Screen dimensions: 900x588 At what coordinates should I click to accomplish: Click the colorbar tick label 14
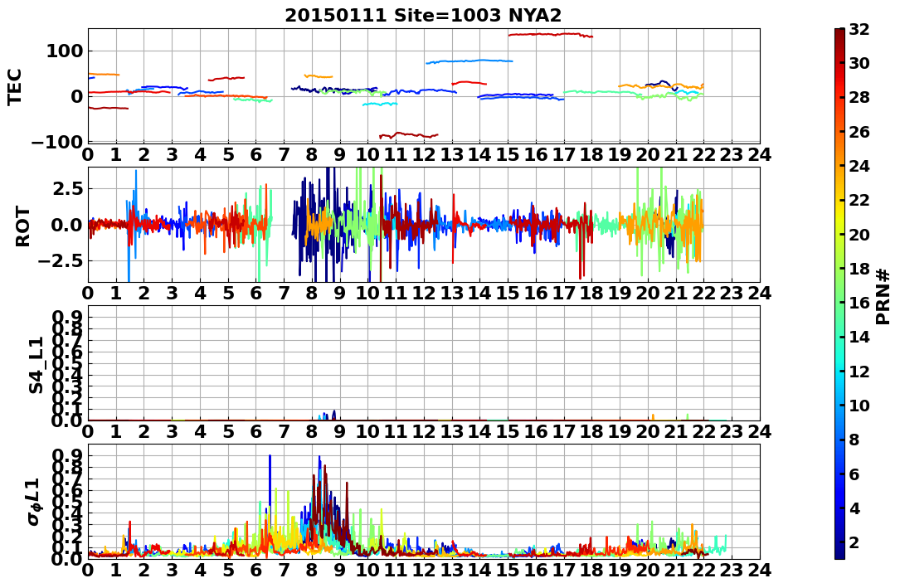tap(859, 338)
